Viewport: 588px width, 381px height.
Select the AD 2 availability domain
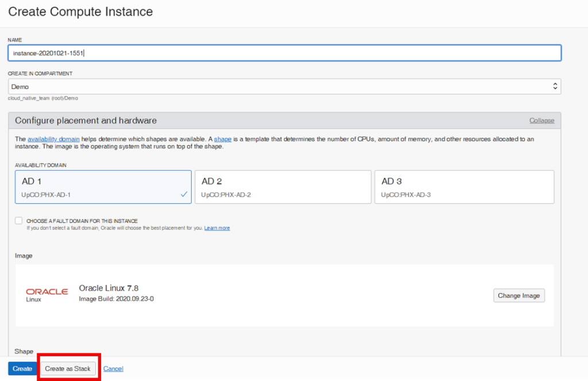(284, 186)
